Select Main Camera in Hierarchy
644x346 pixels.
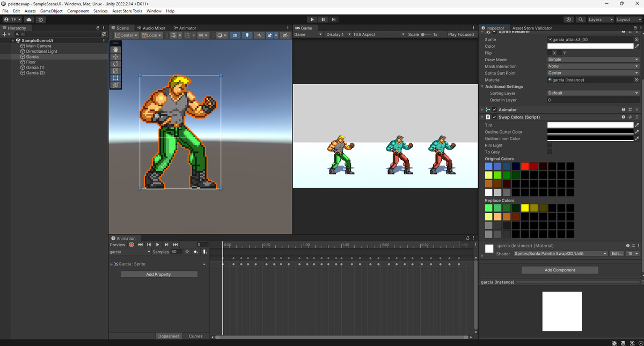pyautogui.click(x=39, y=46)
